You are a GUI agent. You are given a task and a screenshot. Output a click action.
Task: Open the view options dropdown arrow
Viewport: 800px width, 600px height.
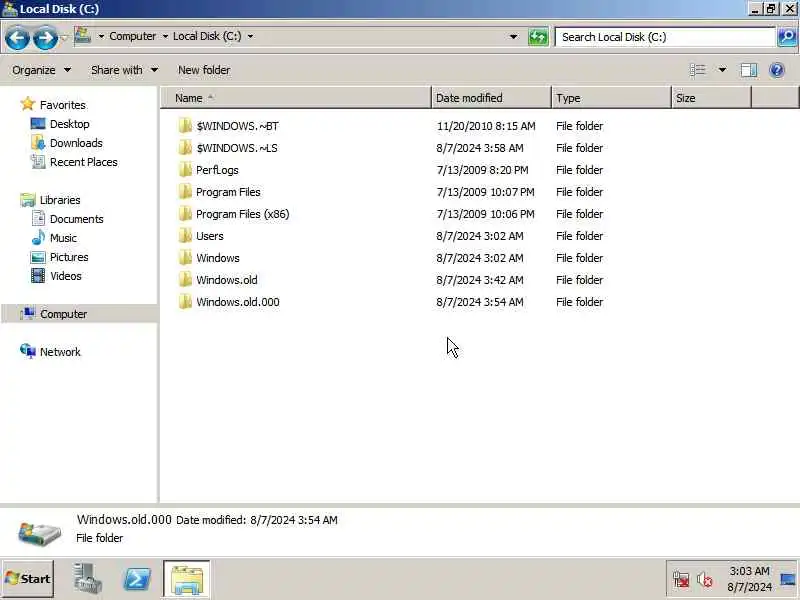722,70
